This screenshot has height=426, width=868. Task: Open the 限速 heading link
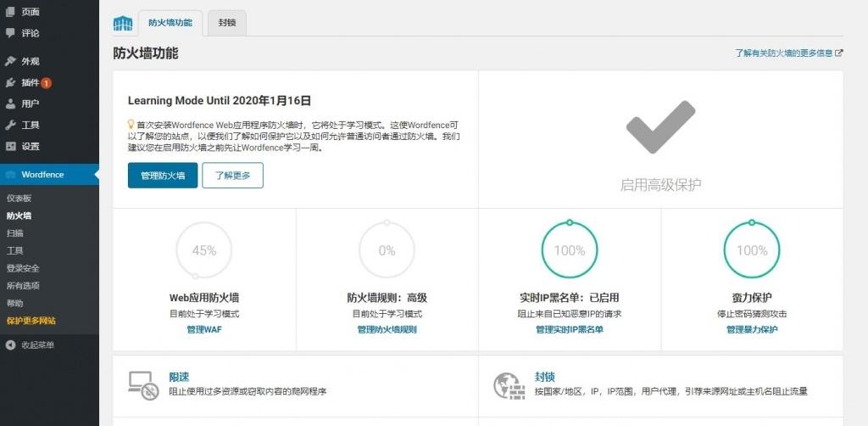click(x=179, y=378)
